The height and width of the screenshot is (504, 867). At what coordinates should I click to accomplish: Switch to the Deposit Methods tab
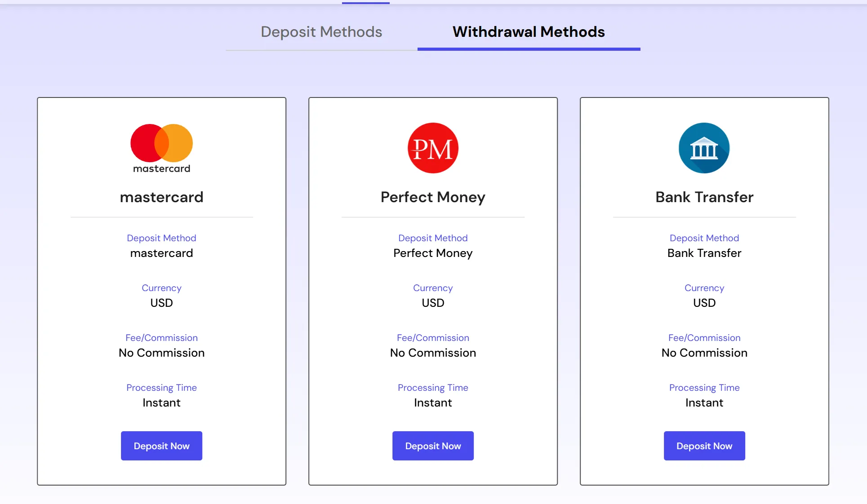point(321,32)
